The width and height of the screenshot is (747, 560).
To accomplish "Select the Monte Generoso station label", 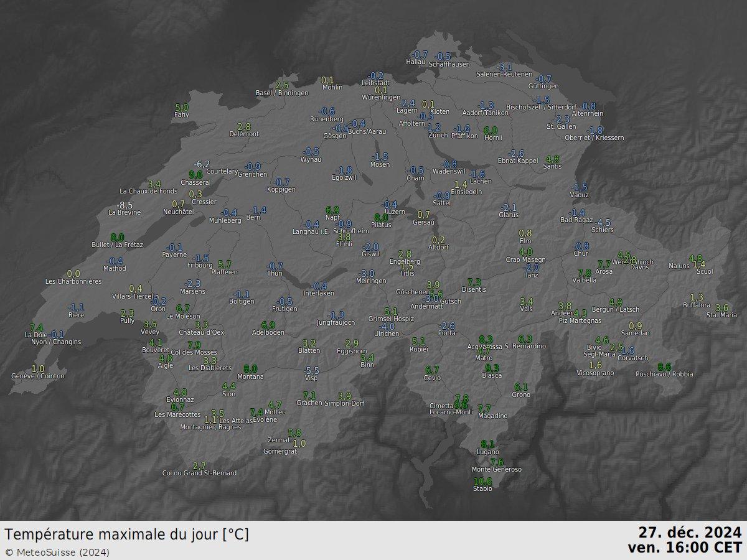I will tap(497, 469).
